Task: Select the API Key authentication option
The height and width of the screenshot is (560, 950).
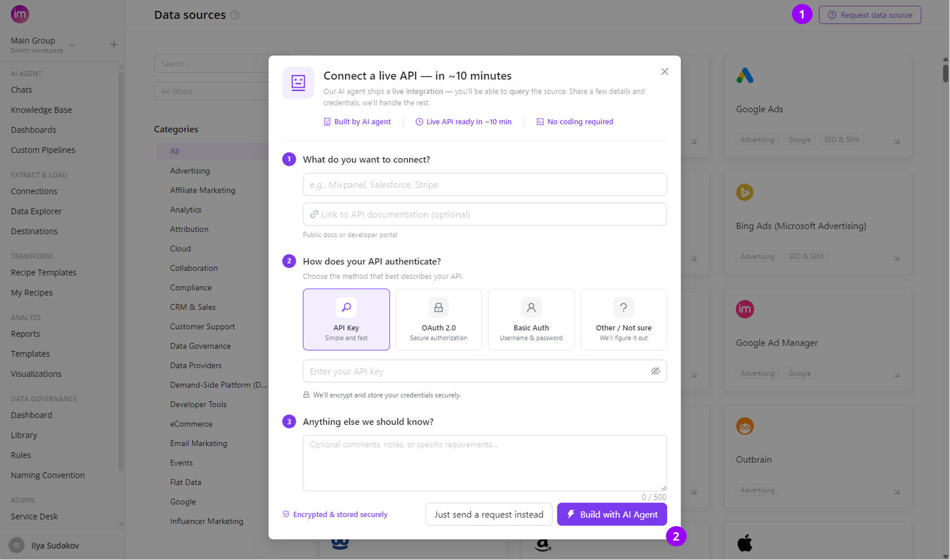Action: pyautogui.click(x=346, y=320)
